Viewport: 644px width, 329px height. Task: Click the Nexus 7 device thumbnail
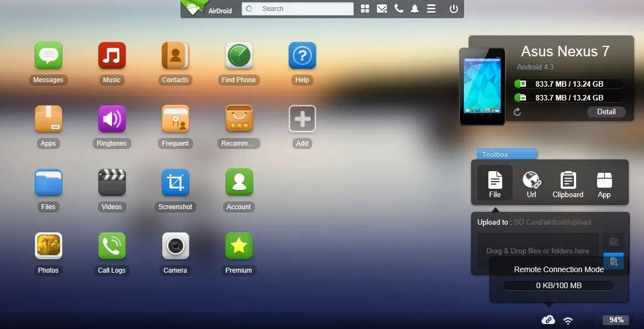coord(482,86)
